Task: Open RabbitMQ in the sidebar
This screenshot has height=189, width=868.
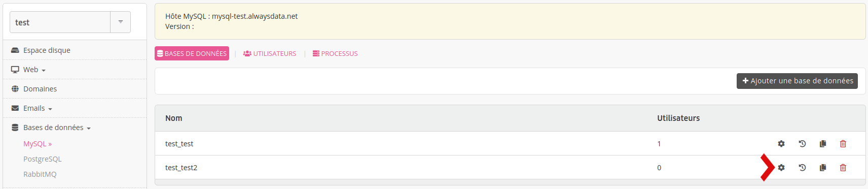Action: point(40,174)
